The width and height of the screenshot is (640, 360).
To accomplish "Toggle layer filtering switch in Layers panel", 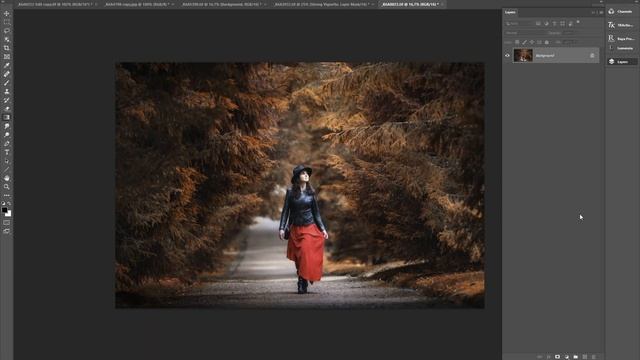I will pyautogui.click(x=578, y=22).
